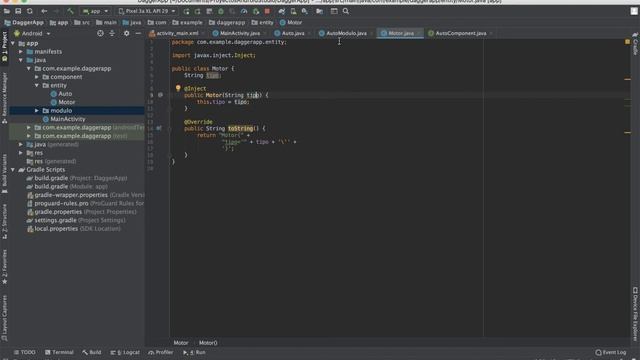Click the Sync Project with Gradle icon

pos(282,11)
